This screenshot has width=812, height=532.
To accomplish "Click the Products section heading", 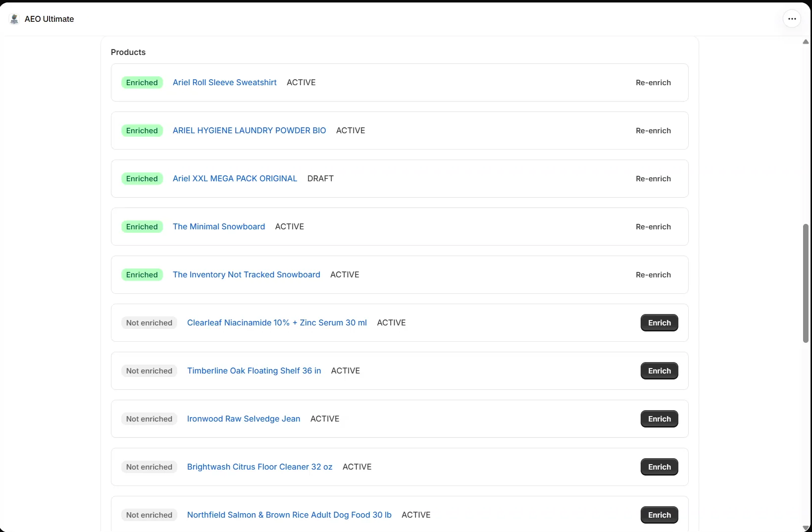I will (x=128, y=52).
